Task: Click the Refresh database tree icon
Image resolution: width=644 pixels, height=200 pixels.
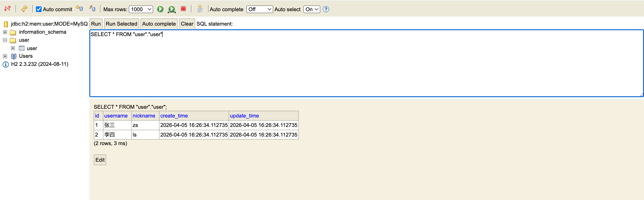Action: click(24, 9)
